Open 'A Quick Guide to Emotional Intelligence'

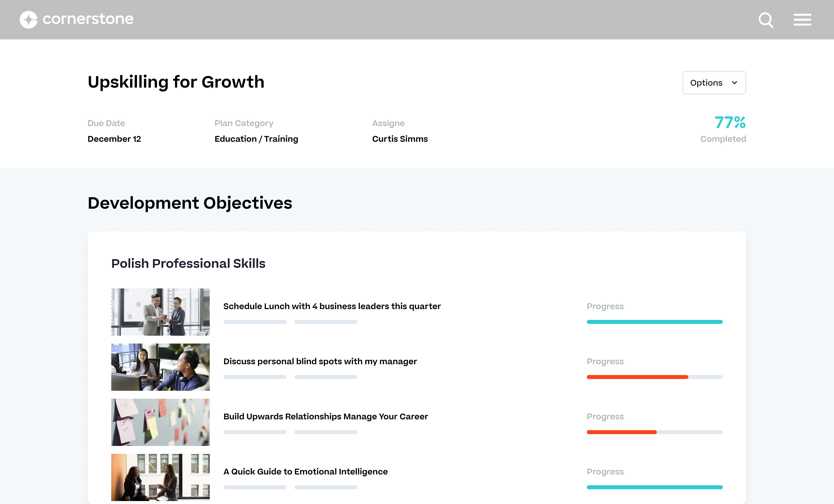(x=305, y=472)
